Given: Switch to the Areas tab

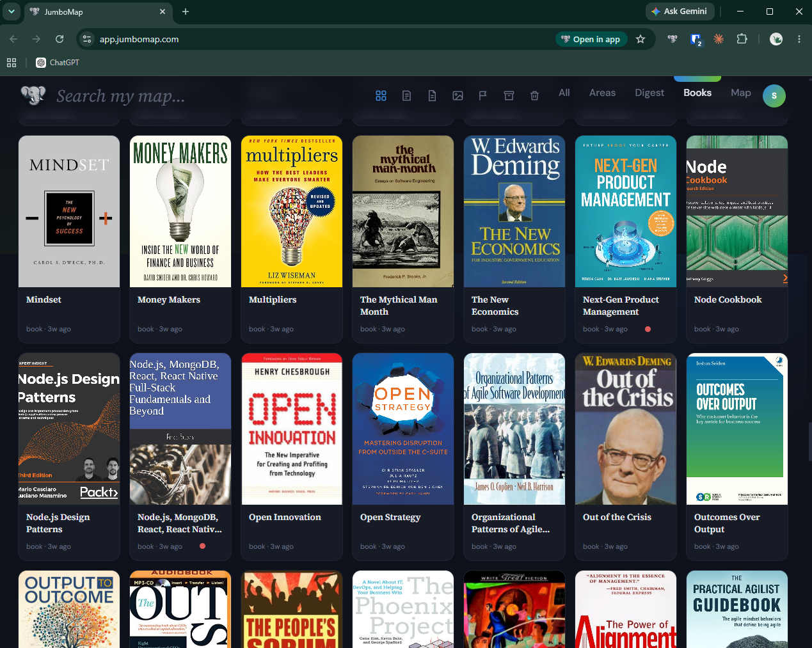Looking at the screenshot, I should click(602, 93).
